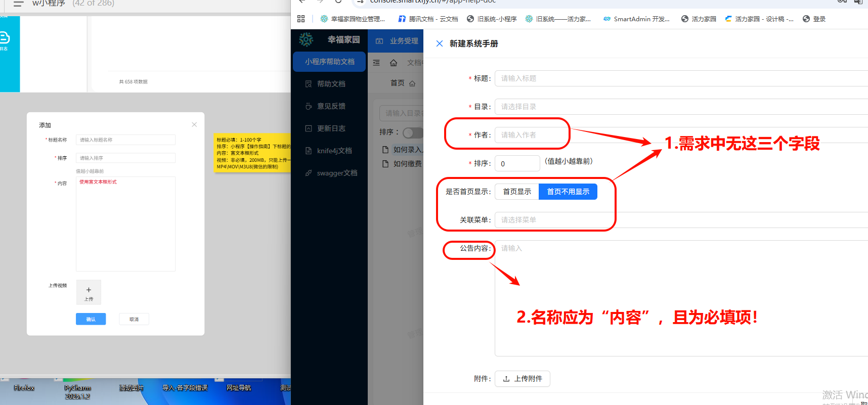
Task: Select 首页不用显示 option
Action: pyautogui.click(x=568, y=192)
